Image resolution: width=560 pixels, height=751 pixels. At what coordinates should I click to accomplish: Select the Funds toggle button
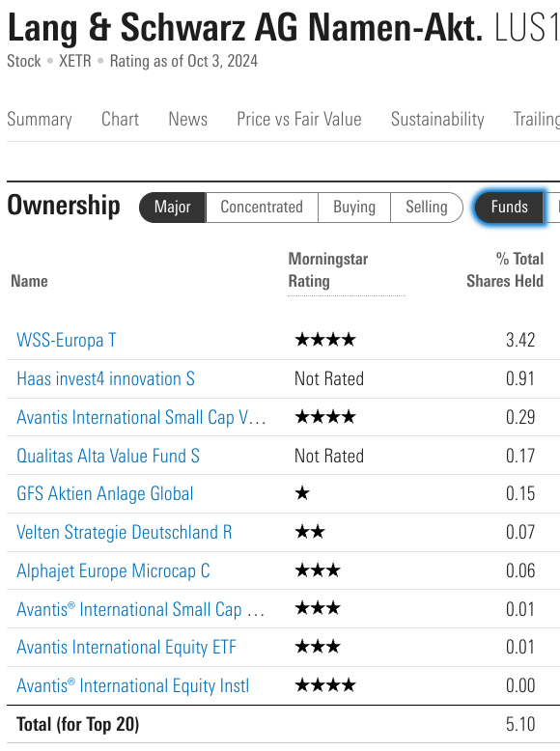tap(509, 207)
